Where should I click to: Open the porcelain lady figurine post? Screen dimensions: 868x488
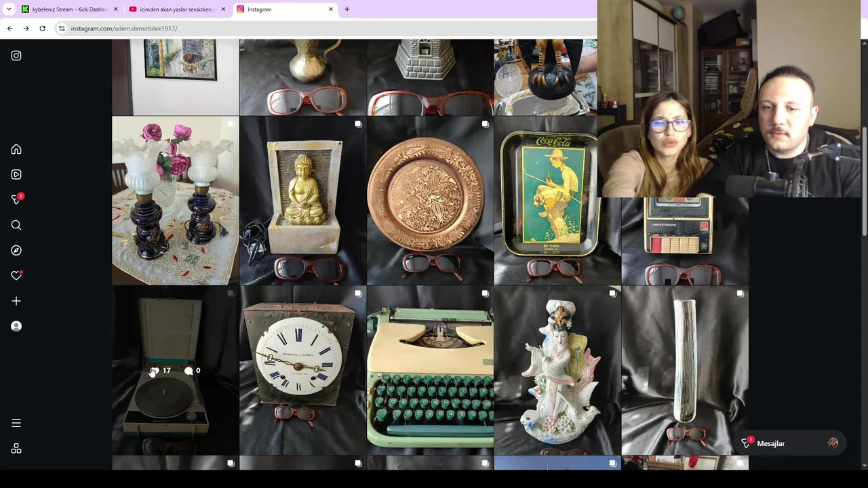click(x=557, y=370)
